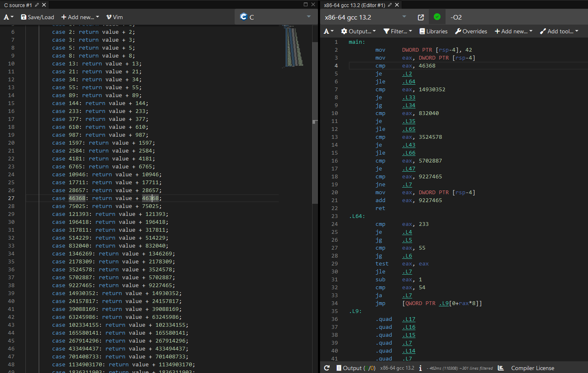Open the build time chart icon

(501, 368)
